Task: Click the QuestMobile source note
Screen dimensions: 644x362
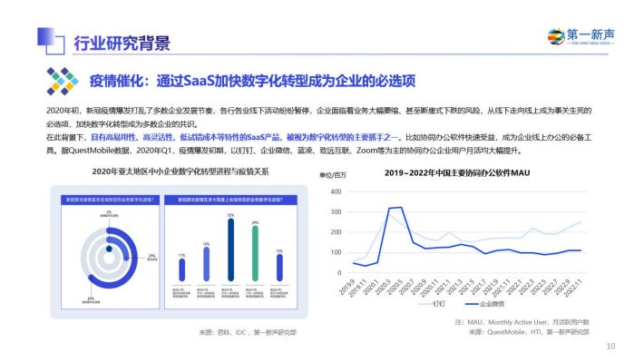Action: (x=529, y=332)
